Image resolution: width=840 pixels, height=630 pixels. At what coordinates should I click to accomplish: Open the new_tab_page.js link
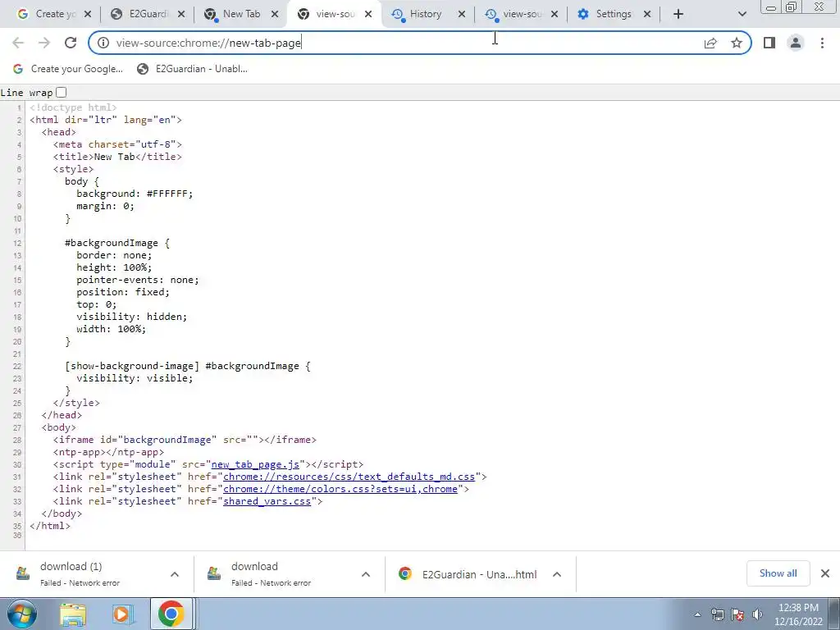(255, 464)
